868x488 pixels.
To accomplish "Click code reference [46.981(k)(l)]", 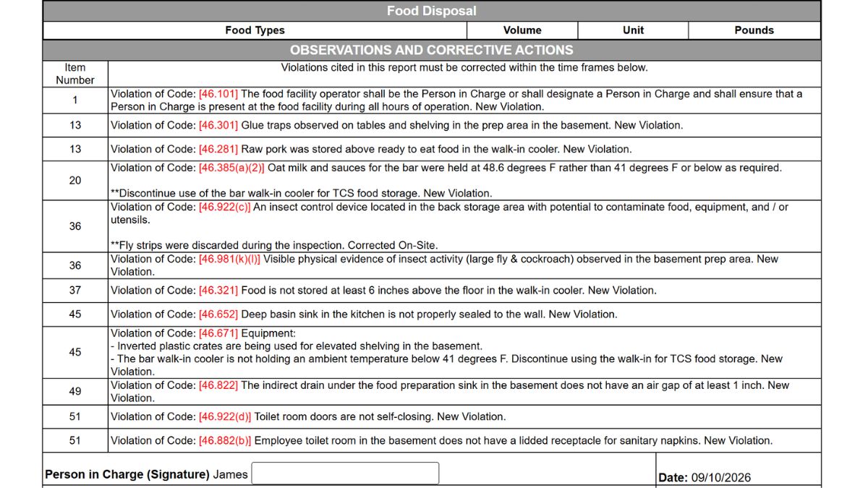I will pyautogui.click(x=229, y=259).
